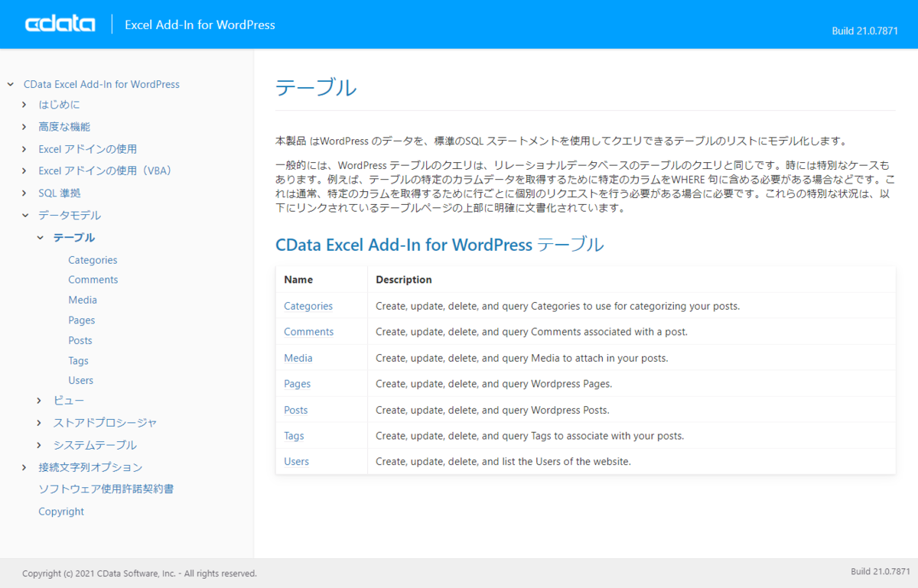Viewport: 918px width, 588px height.
Task: Click the Description column header
Action: pyautogui.click(x=404, y=280)
